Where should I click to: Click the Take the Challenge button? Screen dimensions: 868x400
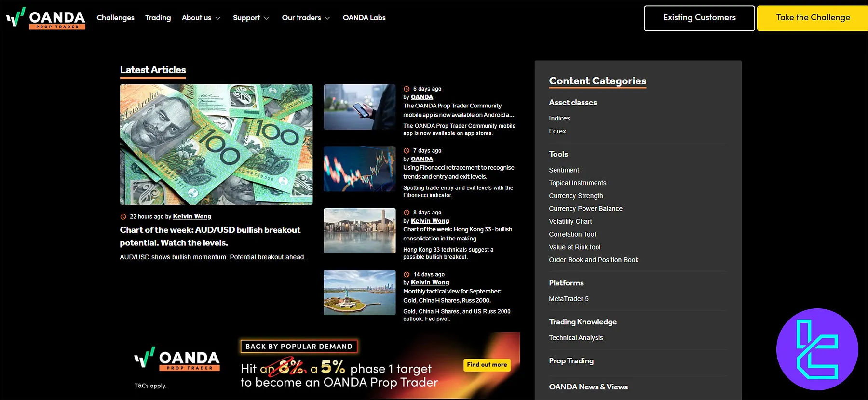pos(813,18)
